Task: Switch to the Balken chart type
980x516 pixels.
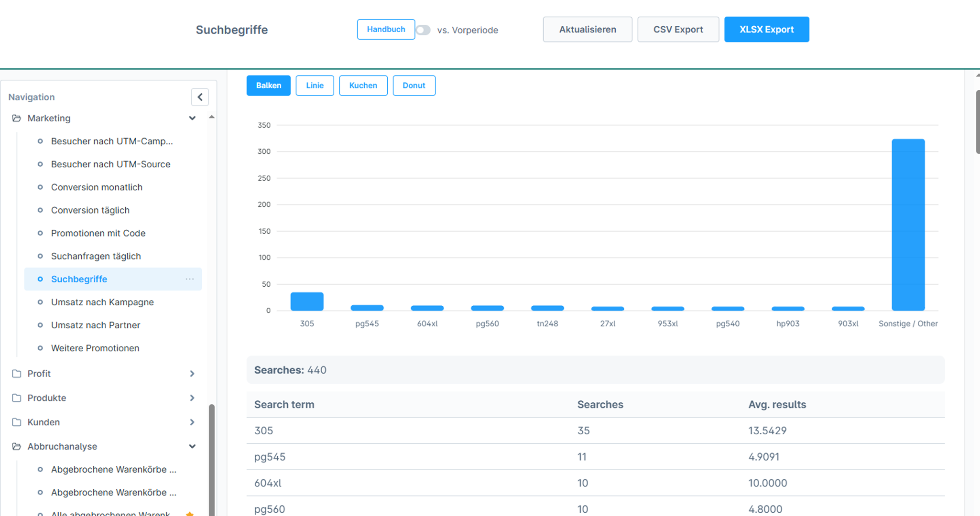Action: pos(269,86)
